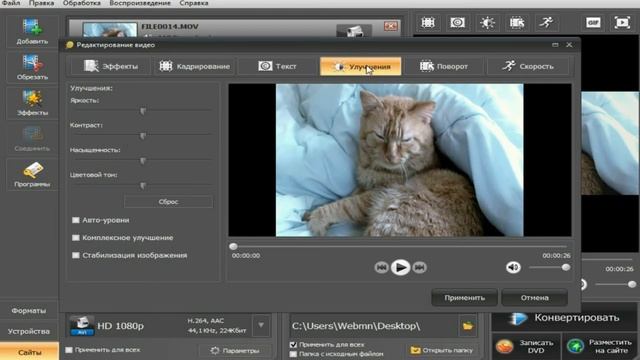Switch to the Кадрирование tab
The width and height of the screenshot is (640, 360).
point(194,66)
